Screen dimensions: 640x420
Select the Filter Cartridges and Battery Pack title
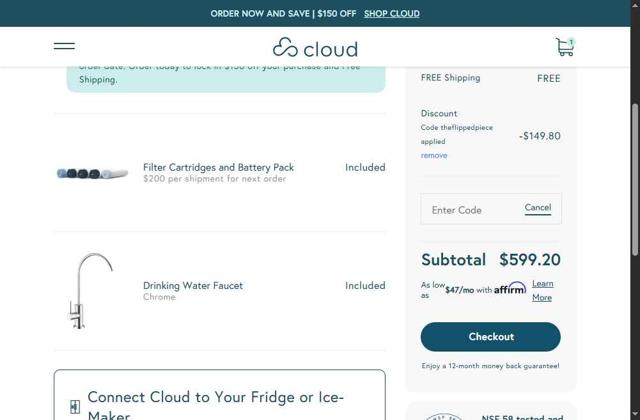218,167
